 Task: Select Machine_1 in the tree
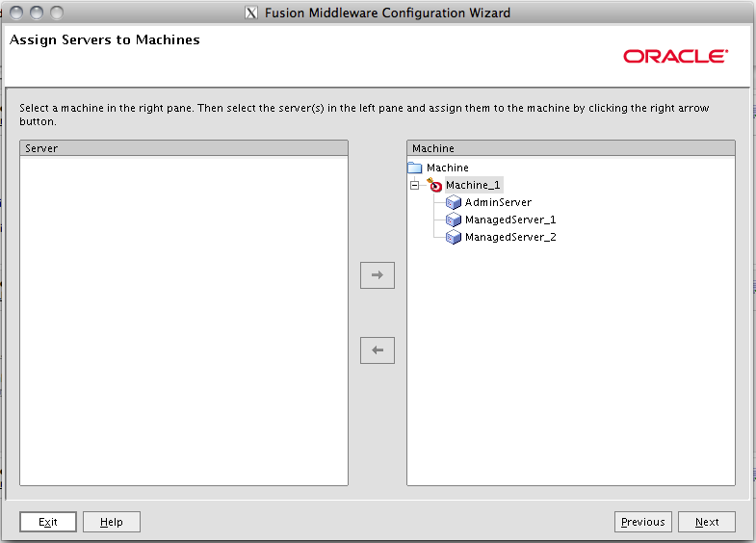[x=473, y=185]
